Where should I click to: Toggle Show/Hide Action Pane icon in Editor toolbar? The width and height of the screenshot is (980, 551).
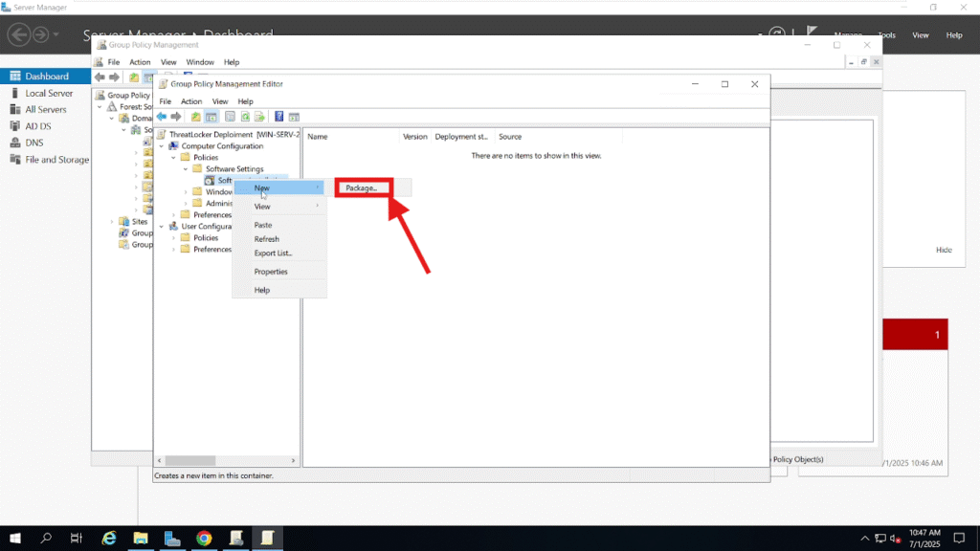(295, 117)
